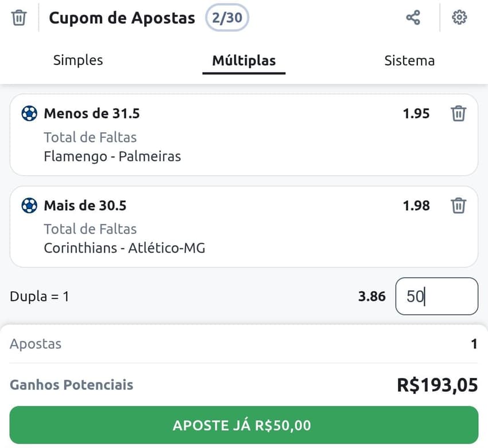This screenshot has height=448, width=488.
Task: Open the coupon settings gear
Action: (459, 17)
